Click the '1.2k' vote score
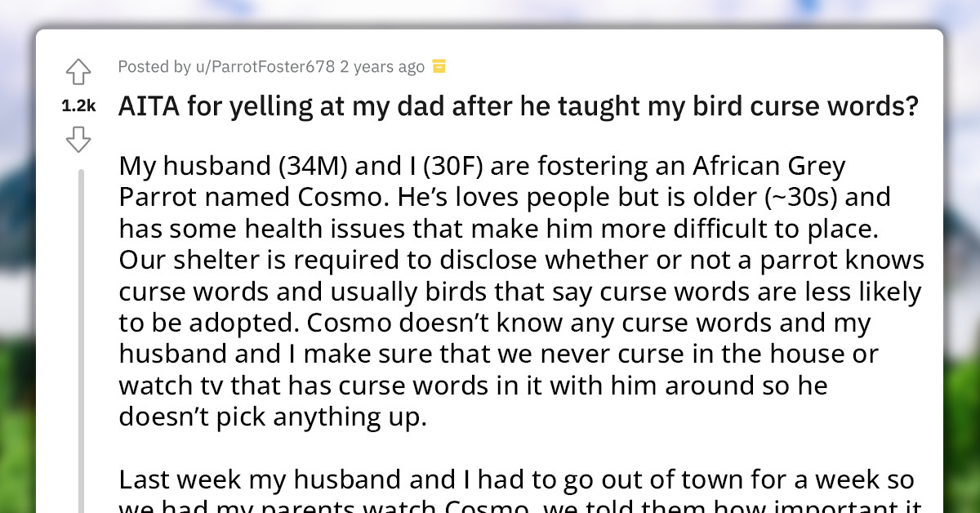The image size is (980, 513). coord(78,105)
